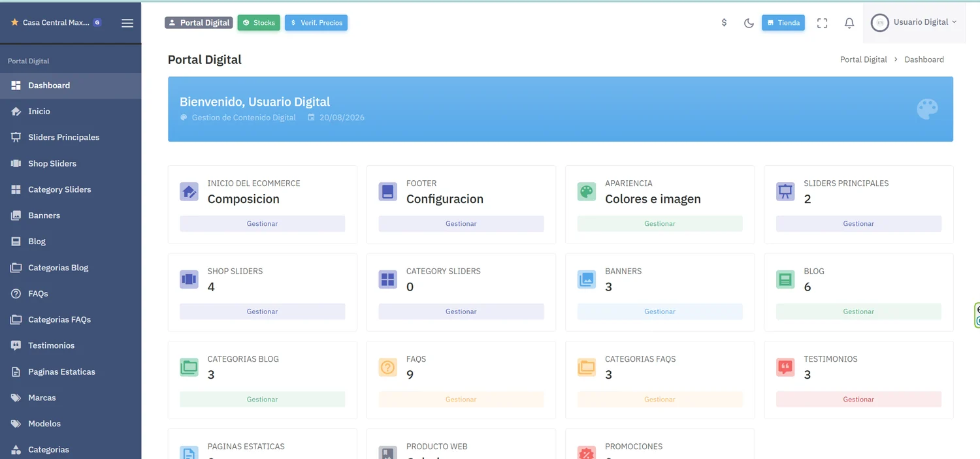This screenshot has height=459, width=980.
Task: Open the Tienda button
Action: pyautogui.click(x=783, y=23)
